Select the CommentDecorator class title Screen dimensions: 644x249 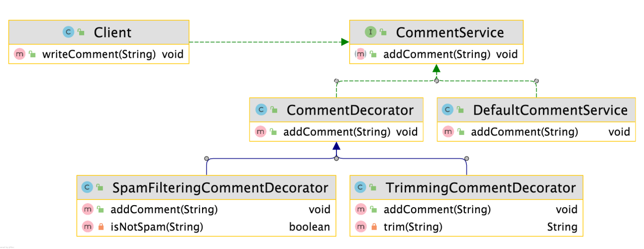(350, 110)
